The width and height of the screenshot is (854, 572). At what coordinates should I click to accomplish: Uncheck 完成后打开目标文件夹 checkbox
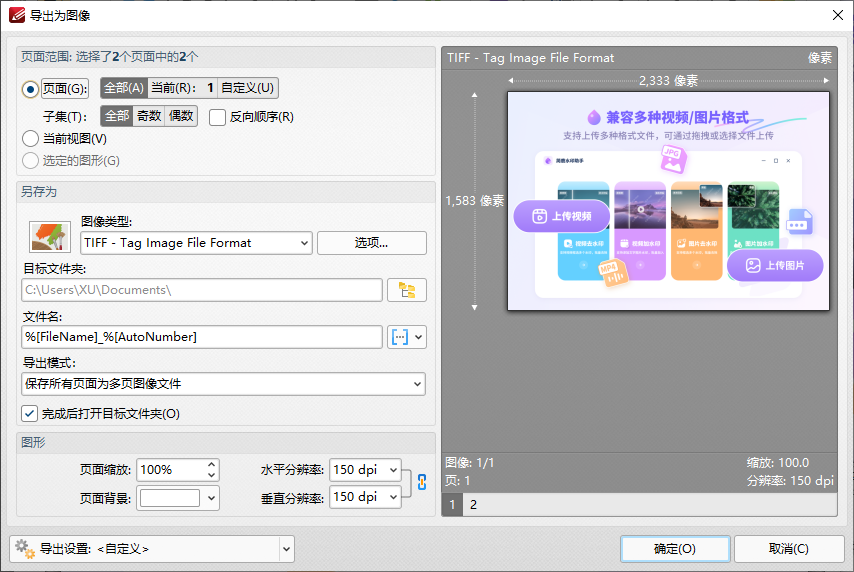[x=30, y=413]
